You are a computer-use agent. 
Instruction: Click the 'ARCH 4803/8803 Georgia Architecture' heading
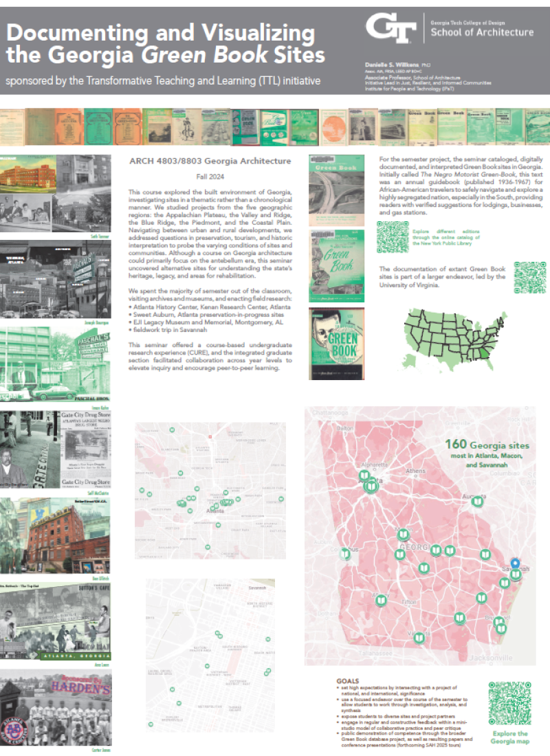[210, 161]
